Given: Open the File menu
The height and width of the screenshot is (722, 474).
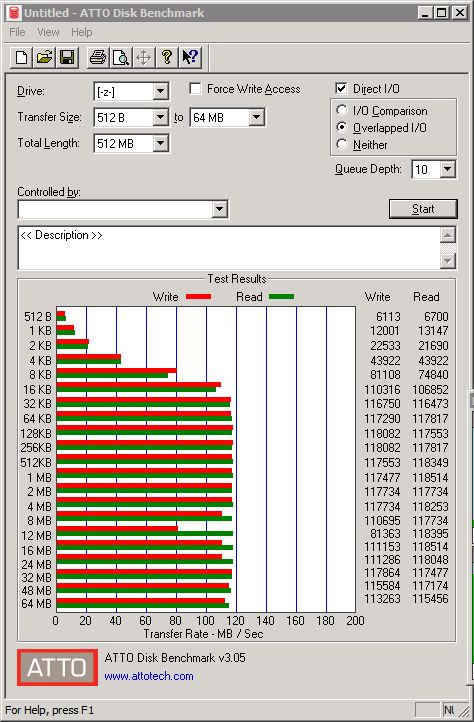Looking at the screenshot, I should click(x=18, y=32).
